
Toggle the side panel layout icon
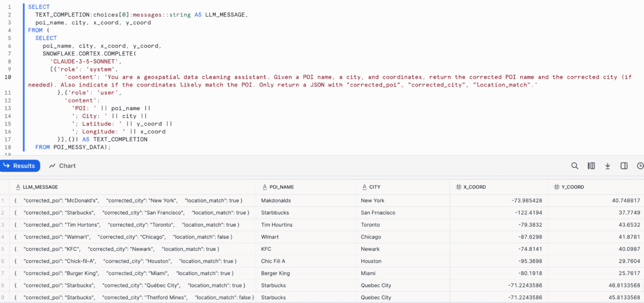click(624, 166)
